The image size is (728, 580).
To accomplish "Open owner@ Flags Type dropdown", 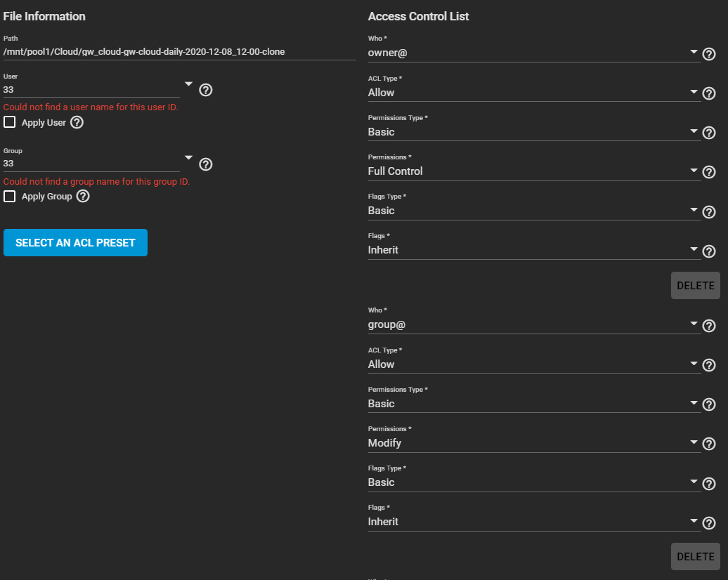I will pyautogui.click(x=534, y=211).
